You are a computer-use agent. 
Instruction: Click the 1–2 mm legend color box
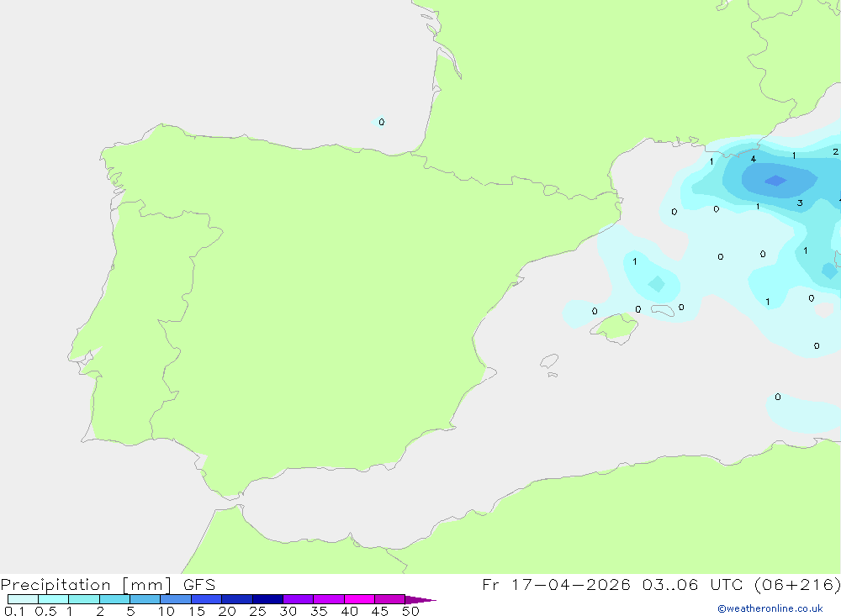click(83, 599)
